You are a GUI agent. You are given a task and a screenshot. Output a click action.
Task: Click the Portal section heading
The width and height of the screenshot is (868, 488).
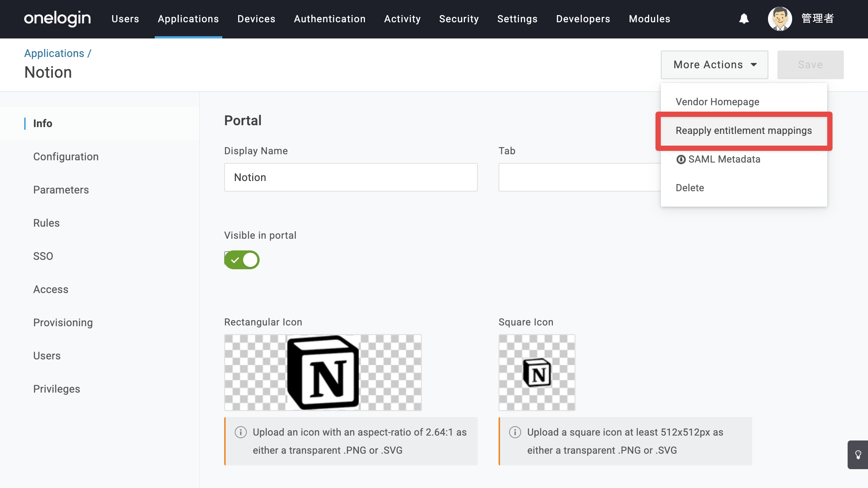click(x=243, y=121)
